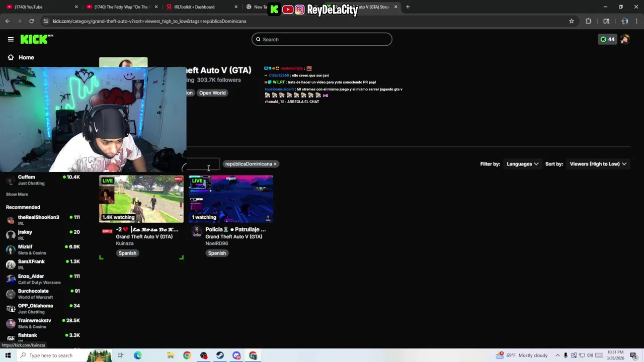The height and width of the screenshot is (362, 644).
Task: Open the browser extensions puzzle icon
Action: [x=588, y=21]
